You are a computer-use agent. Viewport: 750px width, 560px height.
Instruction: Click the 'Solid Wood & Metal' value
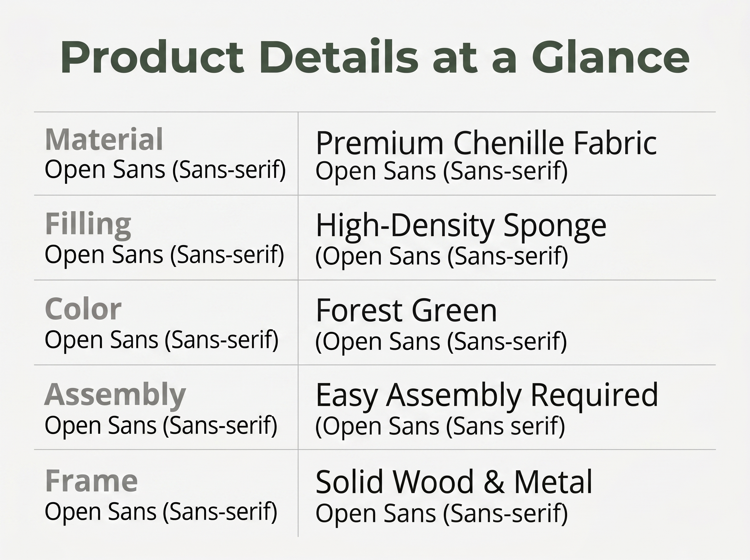[454, 482]
